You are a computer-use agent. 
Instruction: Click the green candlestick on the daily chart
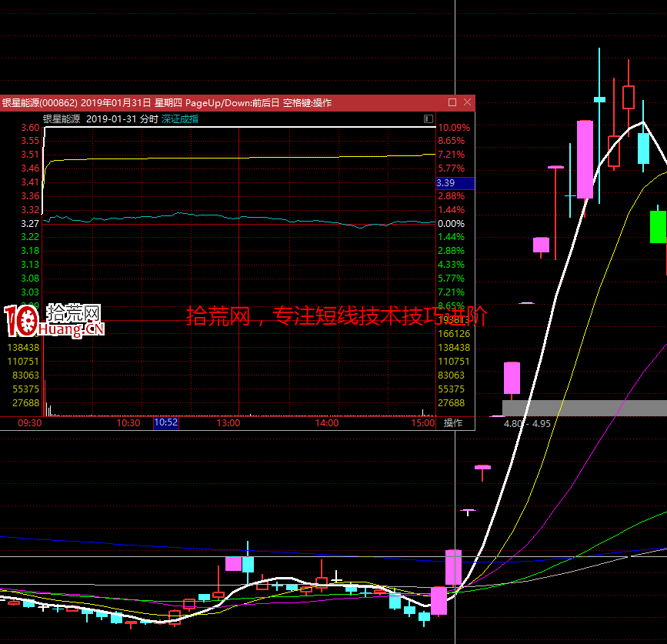(x=658, y=227)
